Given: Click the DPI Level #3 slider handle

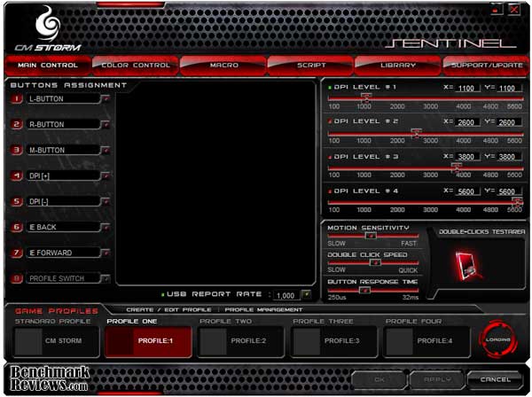Looking at the screenshot, I should tap(456, 167).
